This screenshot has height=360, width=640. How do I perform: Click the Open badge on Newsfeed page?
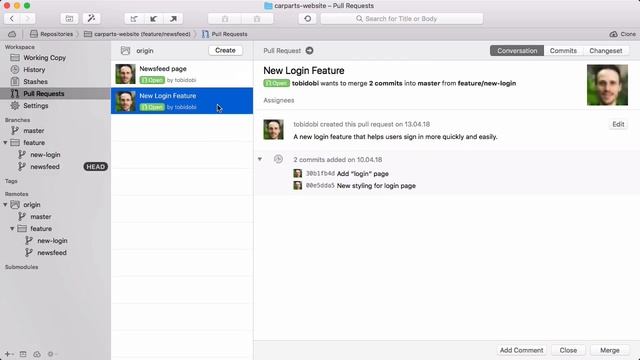coord(152,80)
